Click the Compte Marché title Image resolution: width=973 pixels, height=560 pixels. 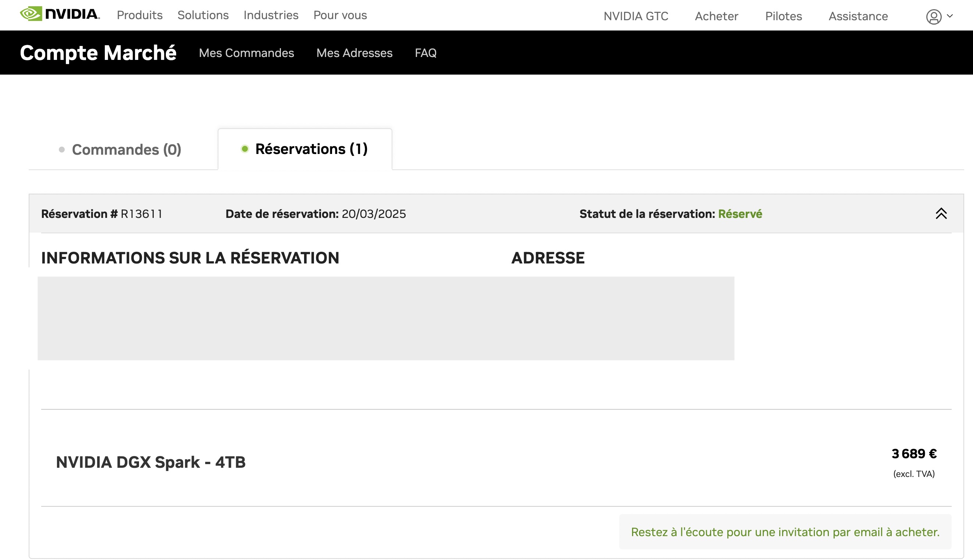click(x=98, y=53)
